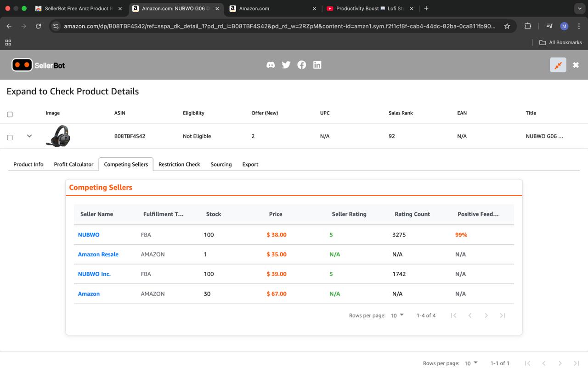Click the Sales Rank value 92
Image resolution: width=588 pixels, height=368 pixels.
pos(392,136)
